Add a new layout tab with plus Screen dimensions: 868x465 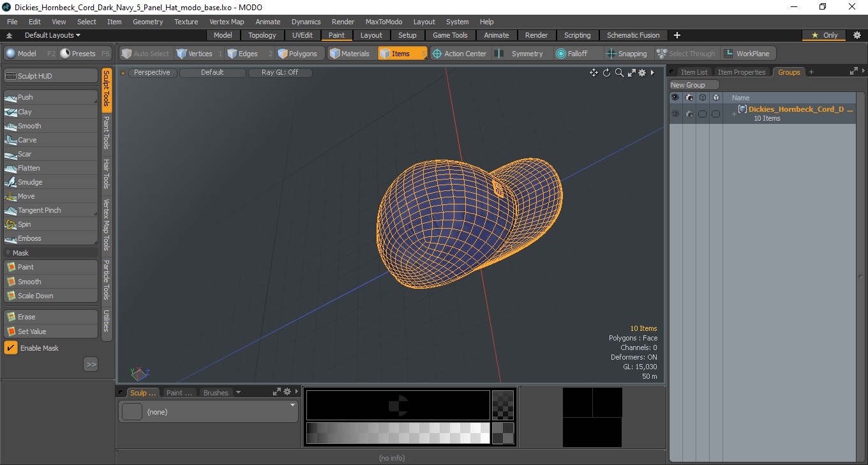coord(677,35)
